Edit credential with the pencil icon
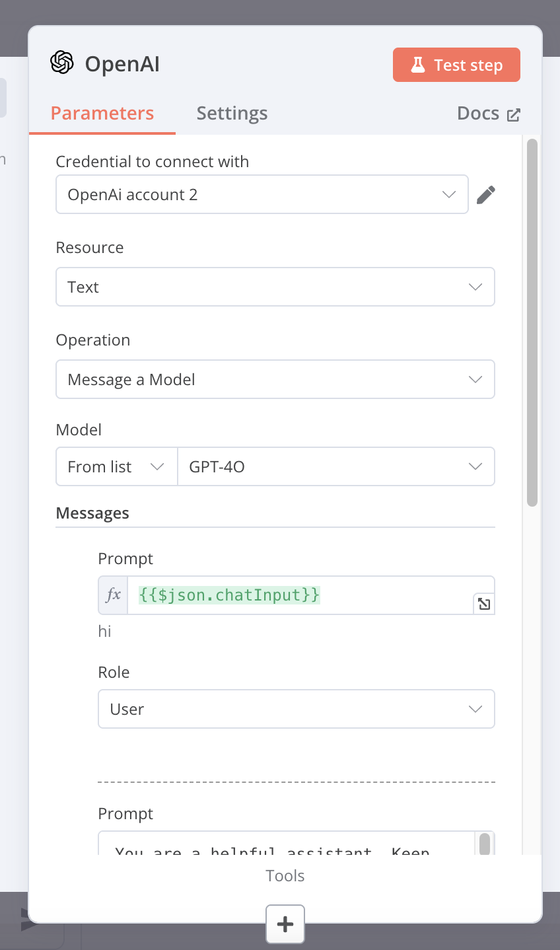 point(486,195)
